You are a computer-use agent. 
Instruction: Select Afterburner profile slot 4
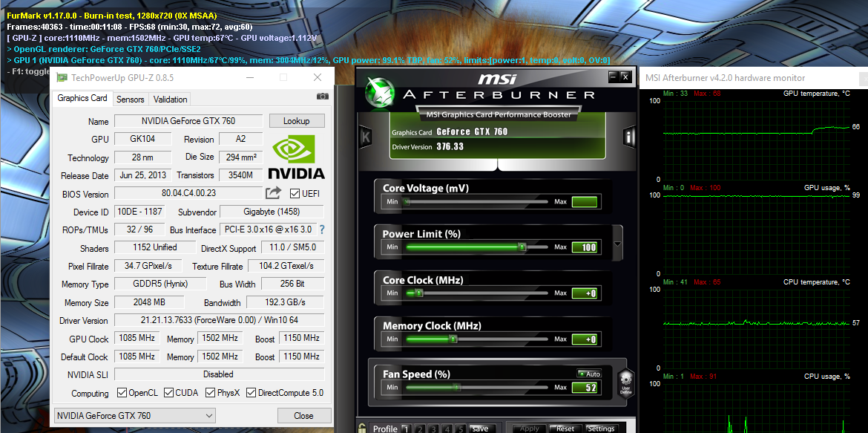point(447,429)
